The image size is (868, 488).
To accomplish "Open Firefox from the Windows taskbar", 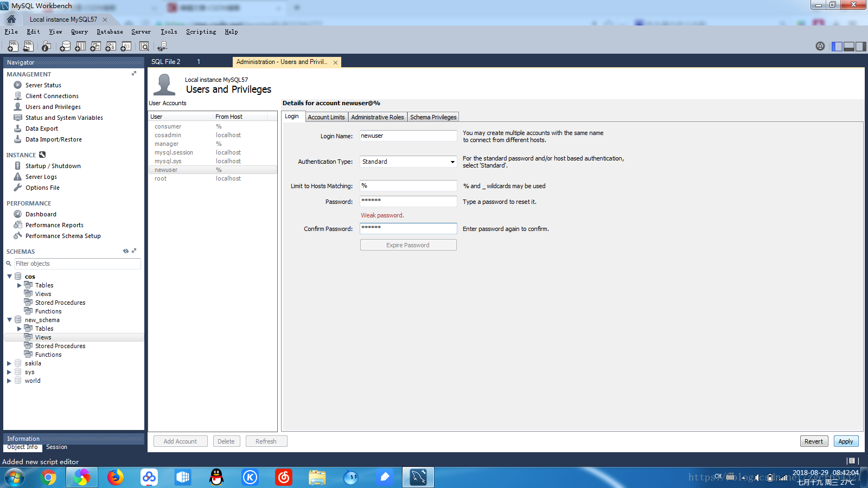I will click(115, 477).
